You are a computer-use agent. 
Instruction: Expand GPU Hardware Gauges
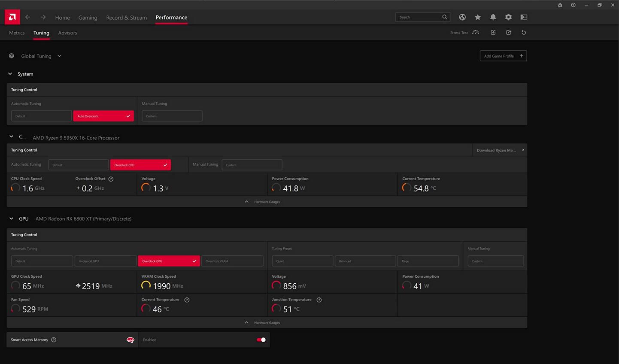(267, 323)
